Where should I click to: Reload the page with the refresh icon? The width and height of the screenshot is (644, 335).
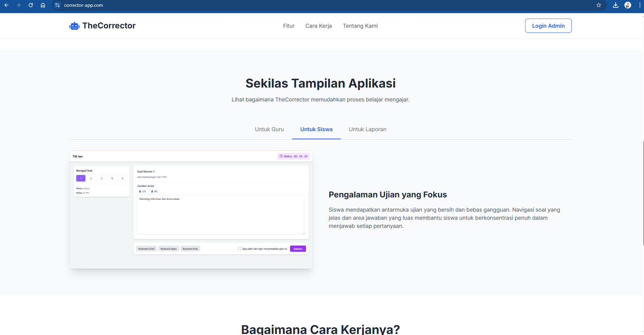[x=31, y=5]
